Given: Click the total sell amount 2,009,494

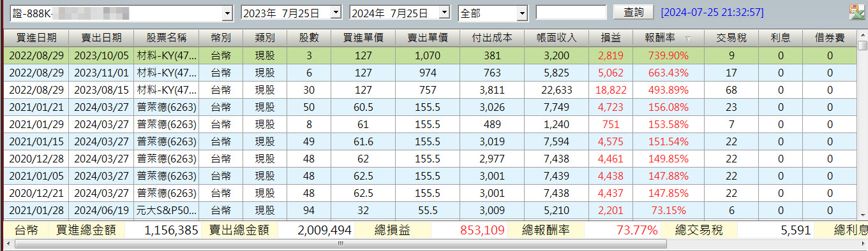Looking at the screenshot, I should [324, 230].
